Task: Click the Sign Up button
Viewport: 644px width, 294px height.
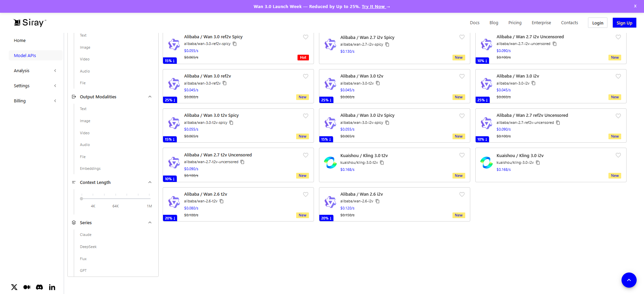Action: point(624,23)
